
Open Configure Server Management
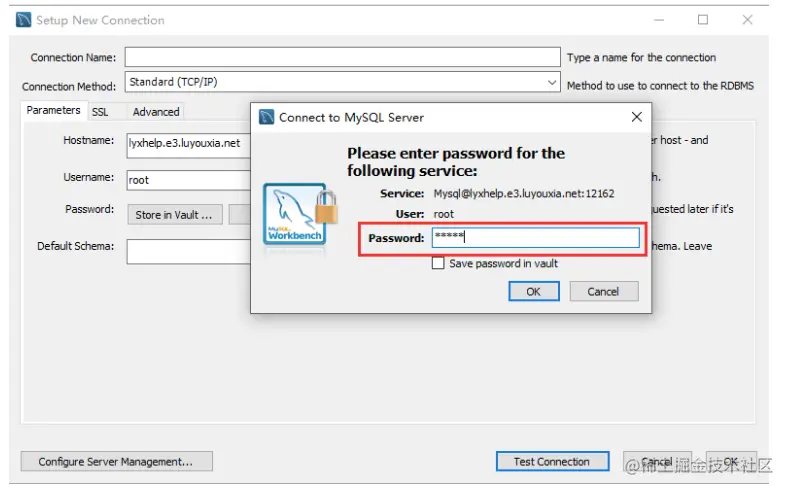(x=116, y=461)
